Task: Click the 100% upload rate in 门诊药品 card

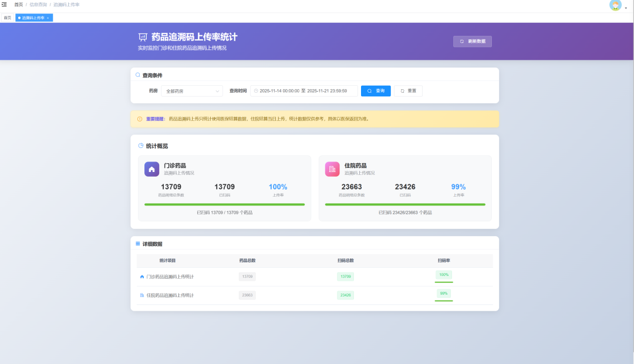Action: click(x=278, y=187)
